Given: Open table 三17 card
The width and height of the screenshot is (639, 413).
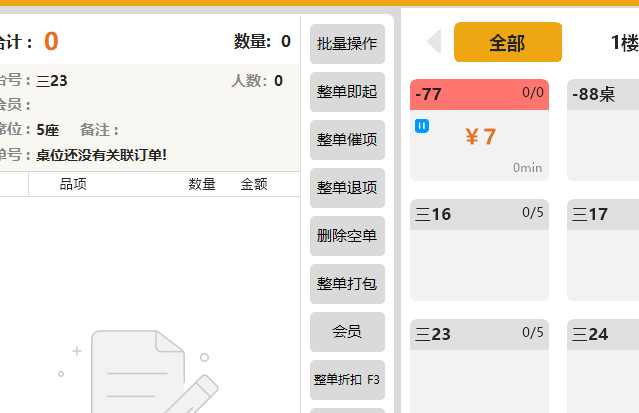Looking at the screenshot, I should click(x=603, y=250).
